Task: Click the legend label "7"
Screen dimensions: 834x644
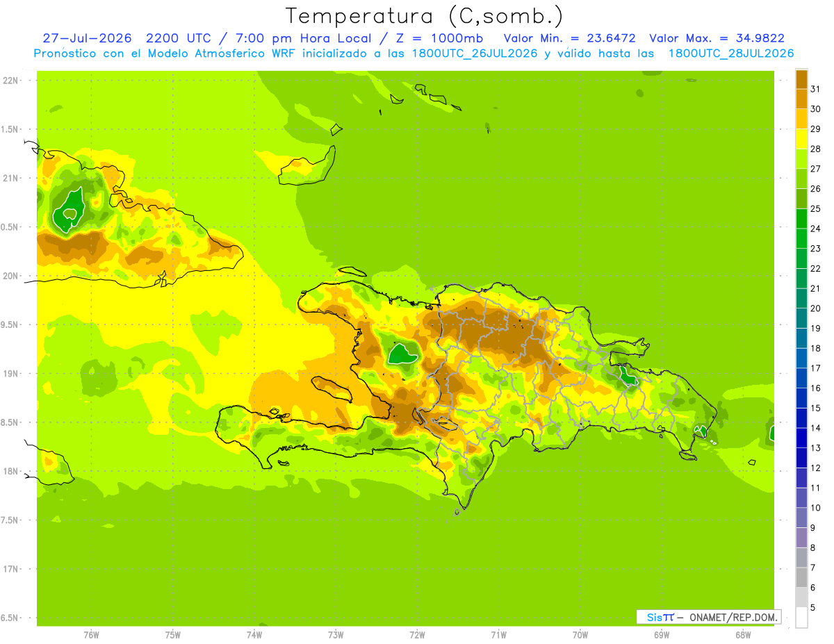Action: coord(812,568)
